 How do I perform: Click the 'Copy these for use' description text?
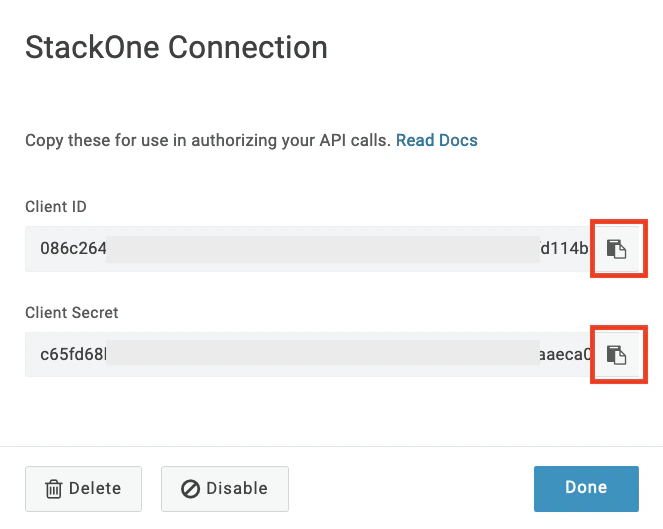[x=208, y=140]
